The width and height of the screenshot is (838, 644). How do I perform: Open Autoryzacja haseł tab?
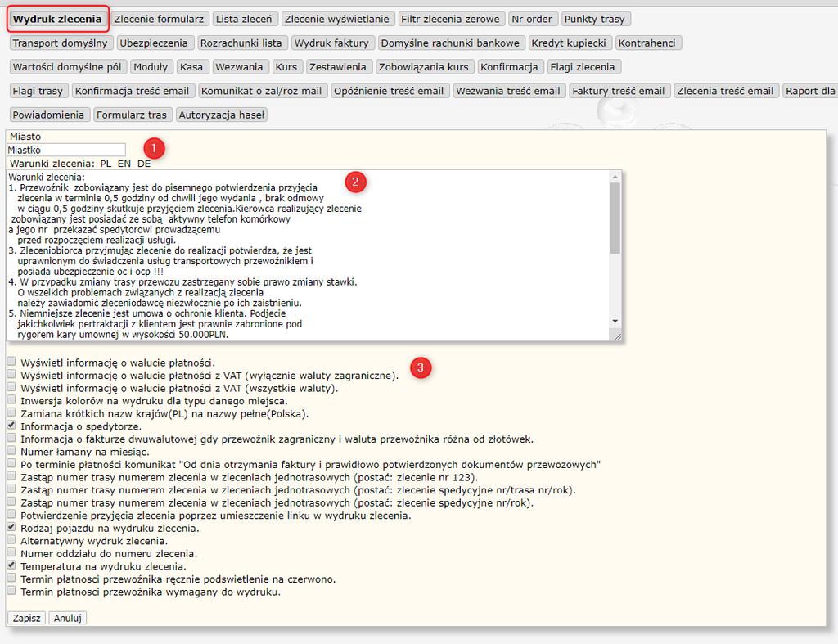click(x=221, y=115)
